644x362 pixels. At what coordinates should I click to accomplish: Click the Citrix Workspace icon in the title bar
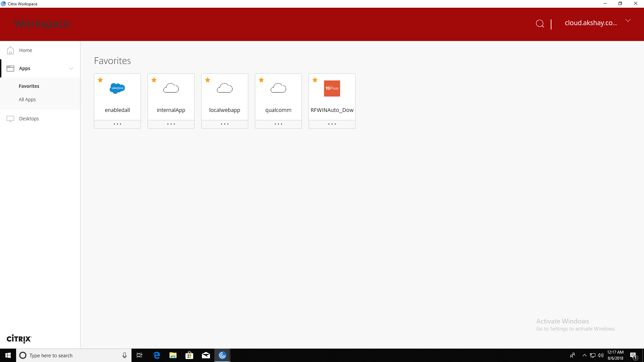(3, 4)
